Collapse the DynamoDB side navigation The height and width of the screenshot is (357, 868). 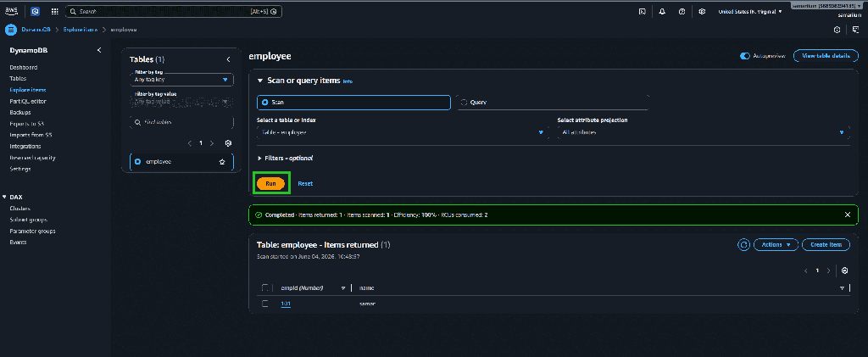coord(99,50)
